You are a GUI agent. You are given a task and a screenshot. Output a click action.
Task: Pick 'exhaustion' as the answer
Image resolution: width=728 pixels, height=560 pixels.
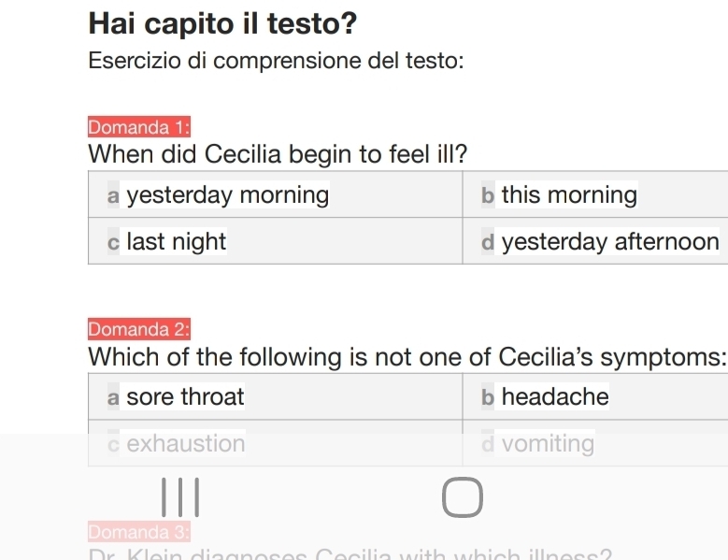(x=186, y=443)
